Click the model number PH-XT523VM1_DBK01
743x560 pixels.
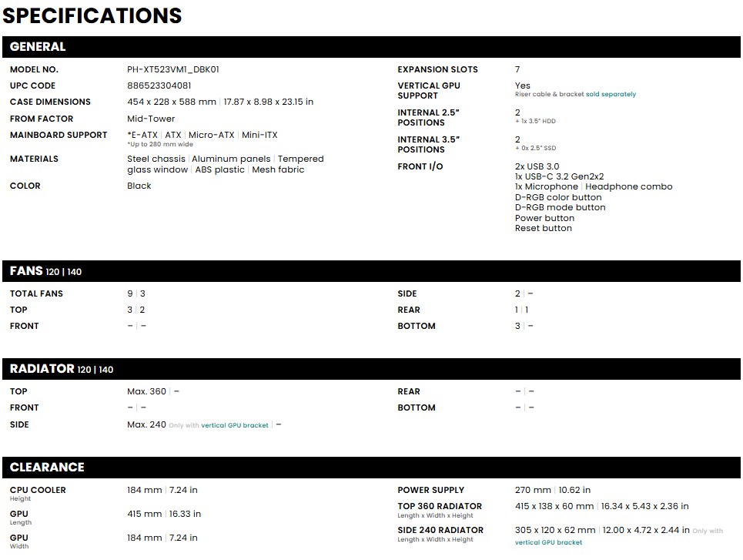click(173, 69)
